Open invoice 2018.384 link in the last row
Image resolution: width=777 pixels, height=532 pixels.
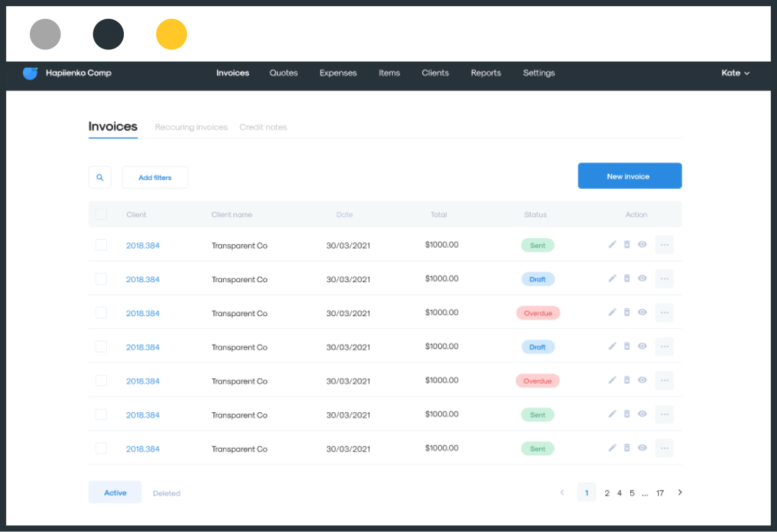click(143, 449)
